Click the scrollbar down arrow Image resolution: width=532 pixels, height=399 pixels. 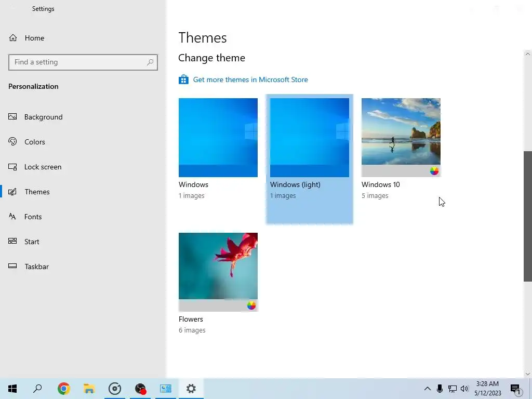(528, 374)
